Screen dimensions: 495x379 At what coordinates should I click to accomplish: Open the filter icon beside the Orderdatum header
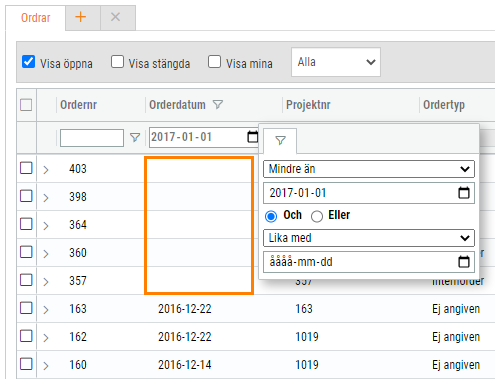(x=218, y=105)
